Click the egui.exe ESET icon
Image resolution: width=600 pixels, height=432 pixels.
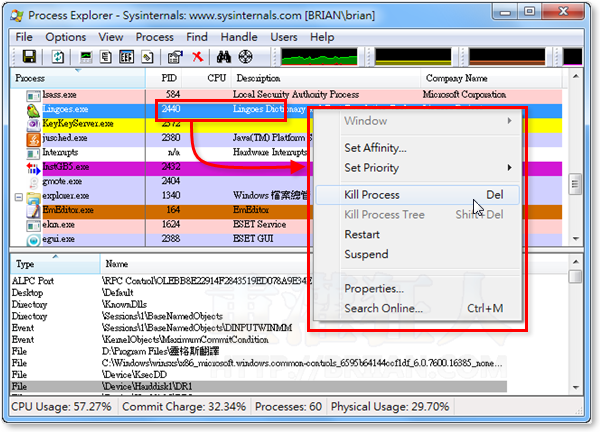tap(33, 240)
